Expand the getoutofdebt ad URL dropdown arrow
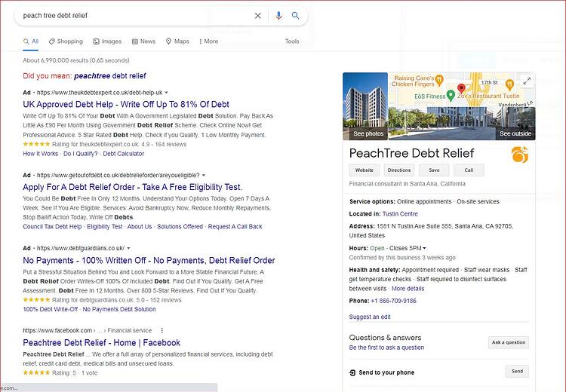The height and width of the screenshot is (392, 566). [204, 175]
